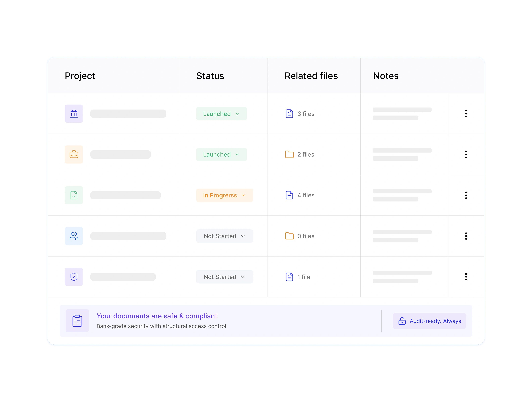532x403 pixels.
Task: Click the bank building project icon
Action: tap(74, 114)
